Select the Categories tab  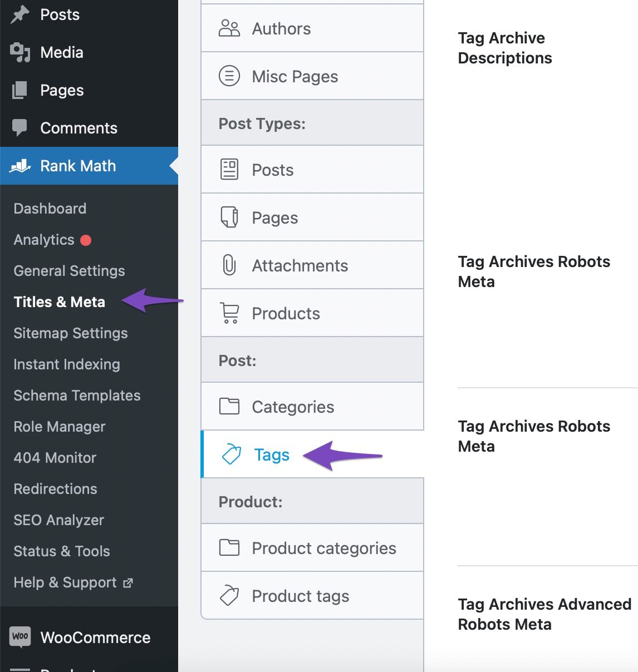312,407
